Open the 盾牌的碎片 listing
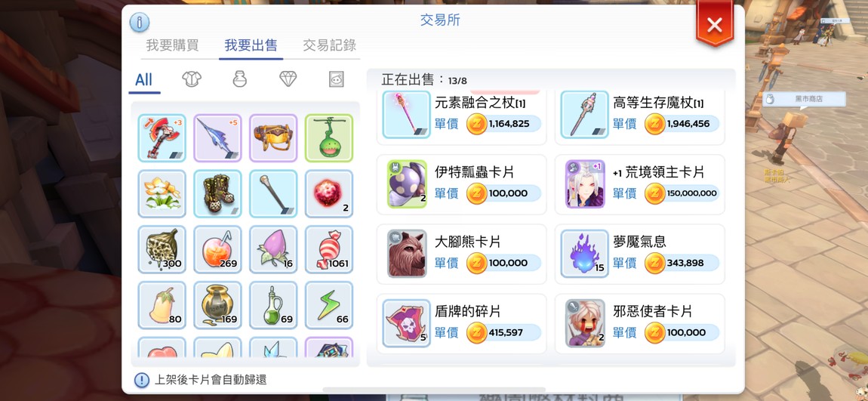The width and height of the screenshot is (868, 401). (x=462, y=324)
